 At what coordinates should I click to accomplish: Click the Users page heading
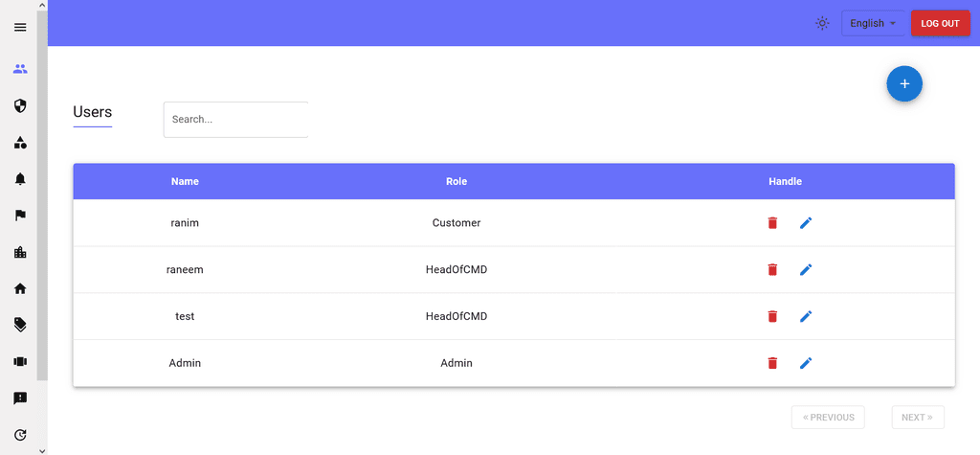click(x=93, y=112)
